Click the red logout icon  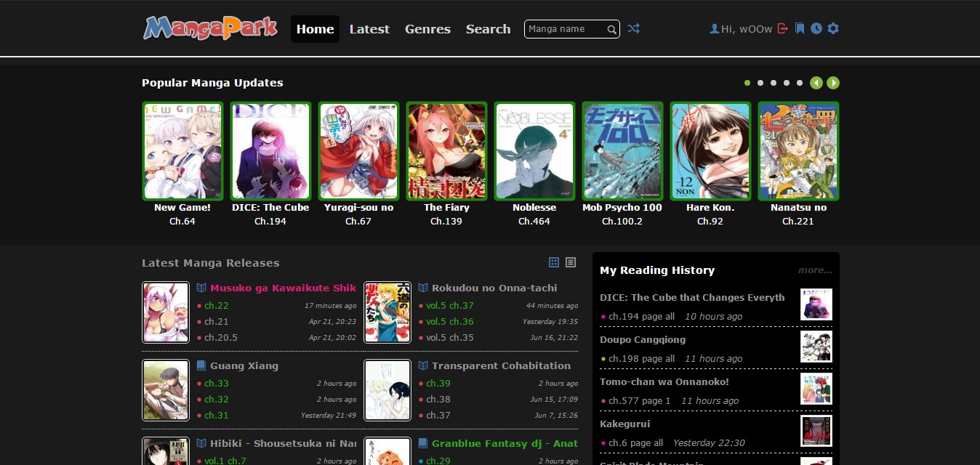tap(783, 28)
